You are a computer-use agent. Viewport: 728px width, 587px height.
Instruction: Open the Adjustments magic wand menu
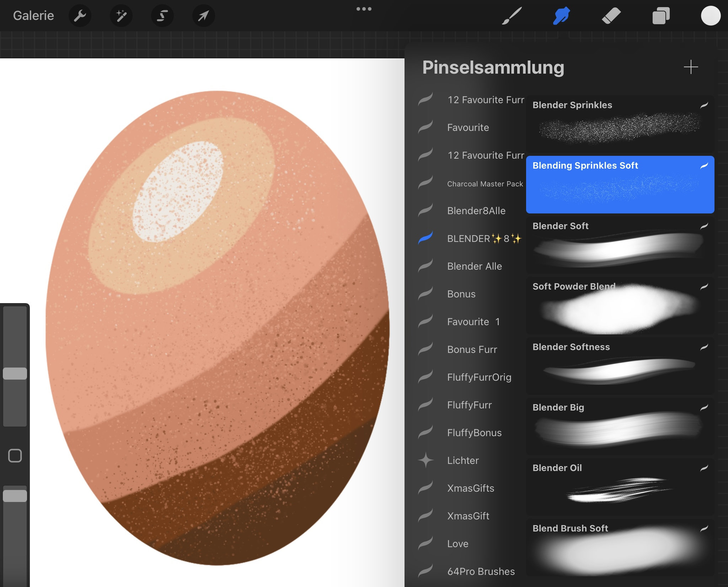(x=121, y=16)
